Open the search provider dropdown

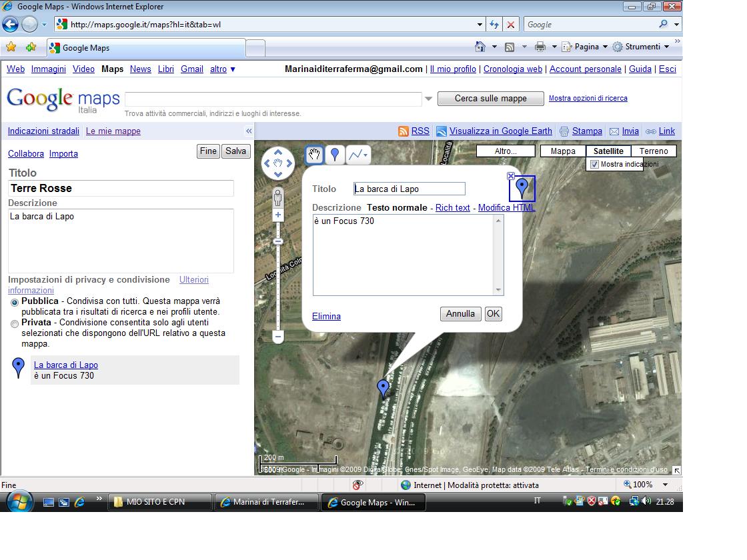676,24
